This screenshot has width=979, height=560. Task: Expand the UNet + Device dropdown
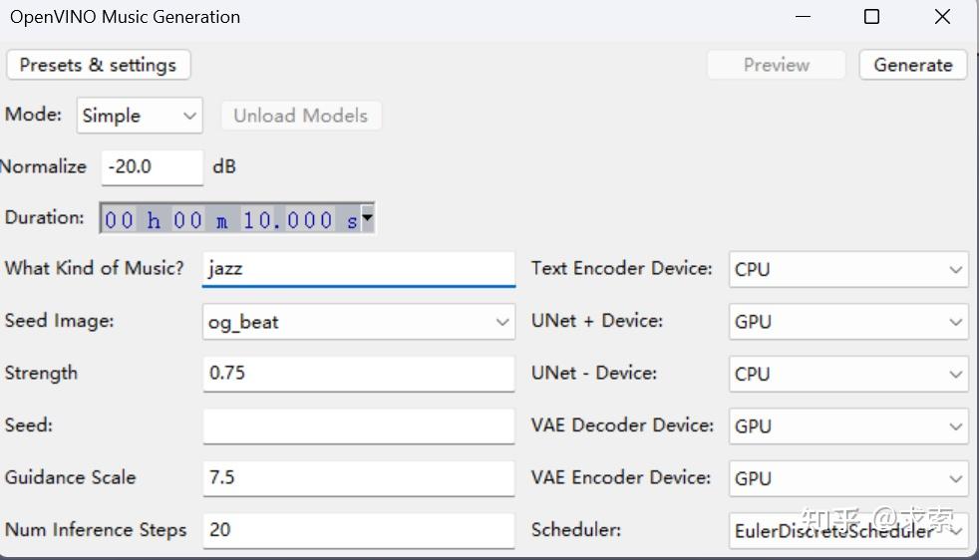[x=848, y=322]
